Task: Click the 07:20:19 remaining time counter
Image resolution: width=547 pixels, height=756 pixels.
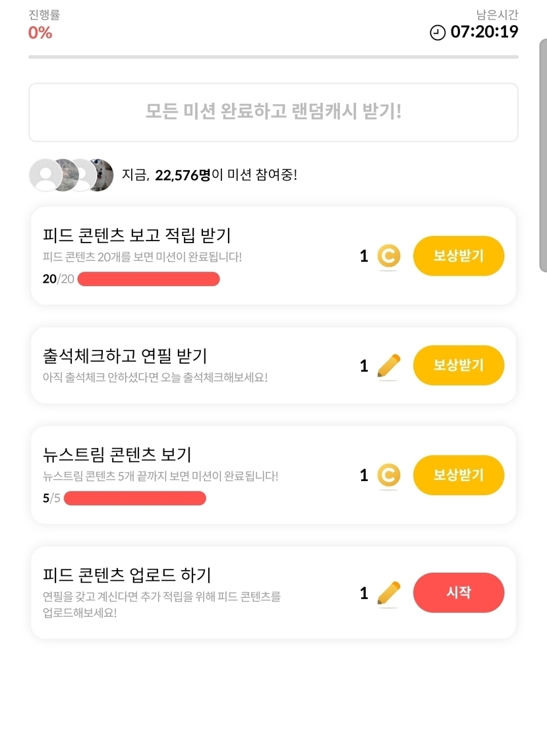Action: (484, 32)
